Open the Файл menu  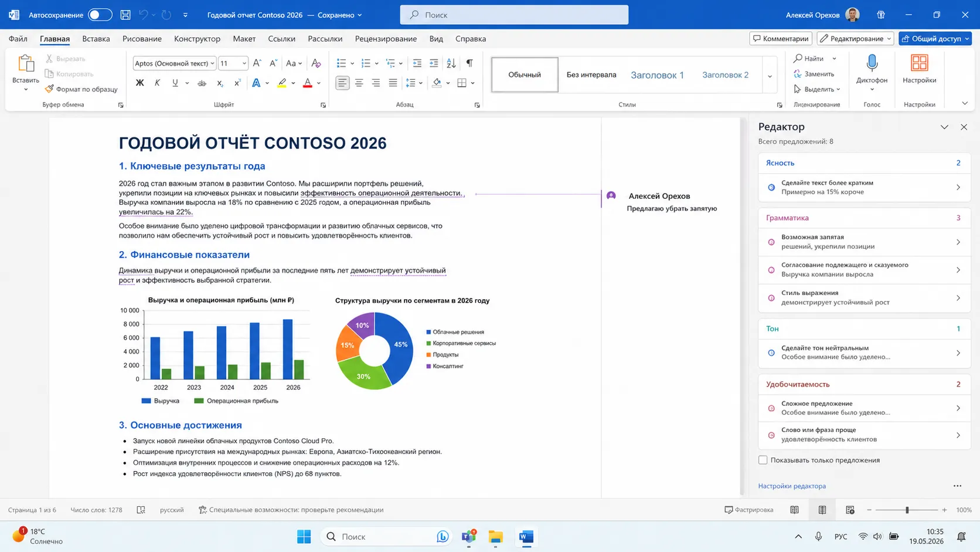[18, 39]
